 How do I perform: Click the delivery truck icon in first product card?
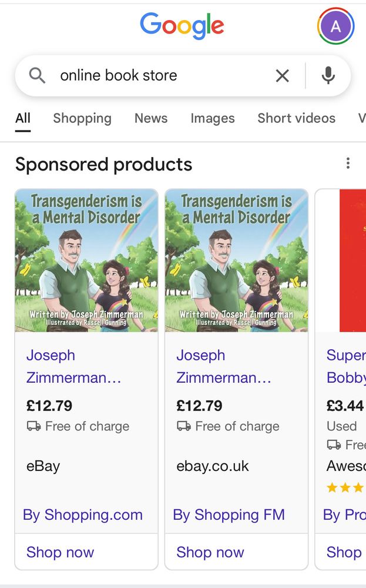[33, 426]
